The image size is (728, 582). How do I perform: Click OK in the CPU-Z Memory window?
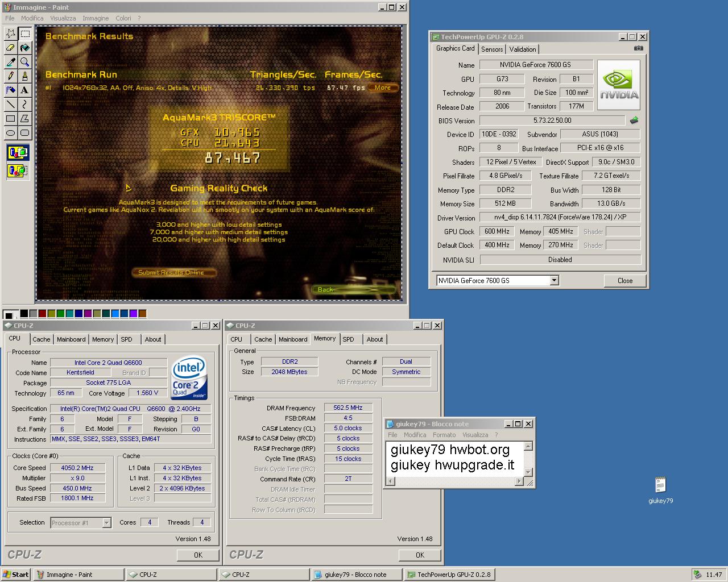point(420,555)
